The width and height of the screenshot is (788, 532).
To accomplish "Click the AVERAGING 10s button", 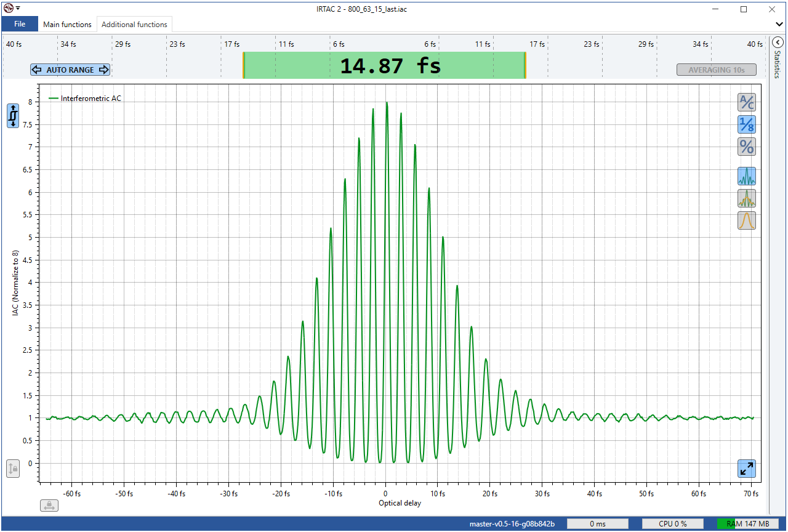I will click(x=716, y=70).
